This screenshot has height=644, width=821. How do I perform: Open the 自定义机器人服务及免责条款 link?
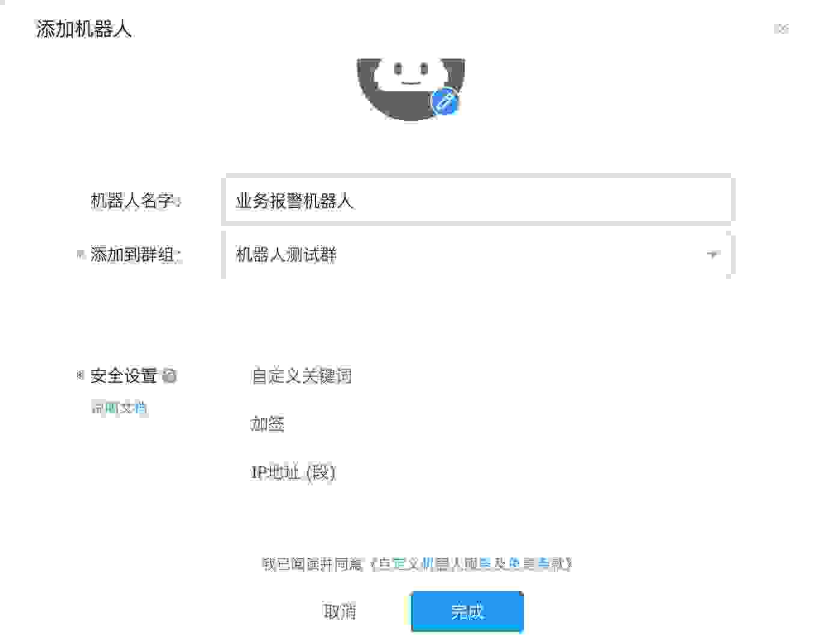(472, 563)
